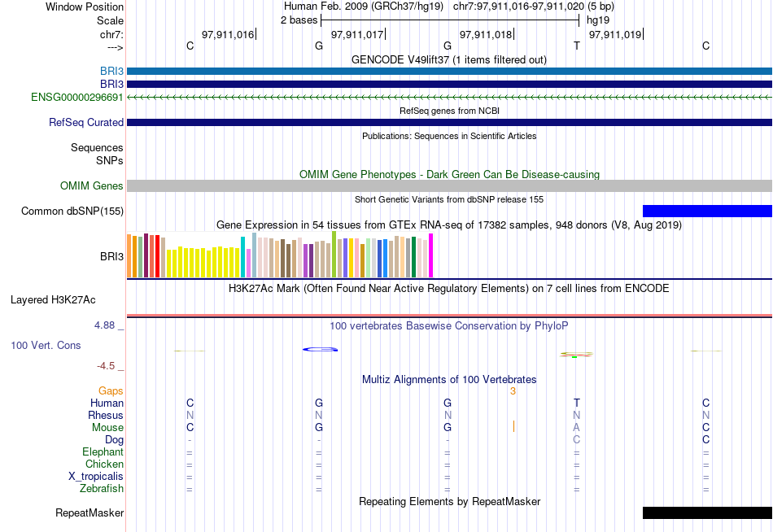Click the RefSeq Curated label
Viewport: 773px width, 532px height.
tap(86, 122)
